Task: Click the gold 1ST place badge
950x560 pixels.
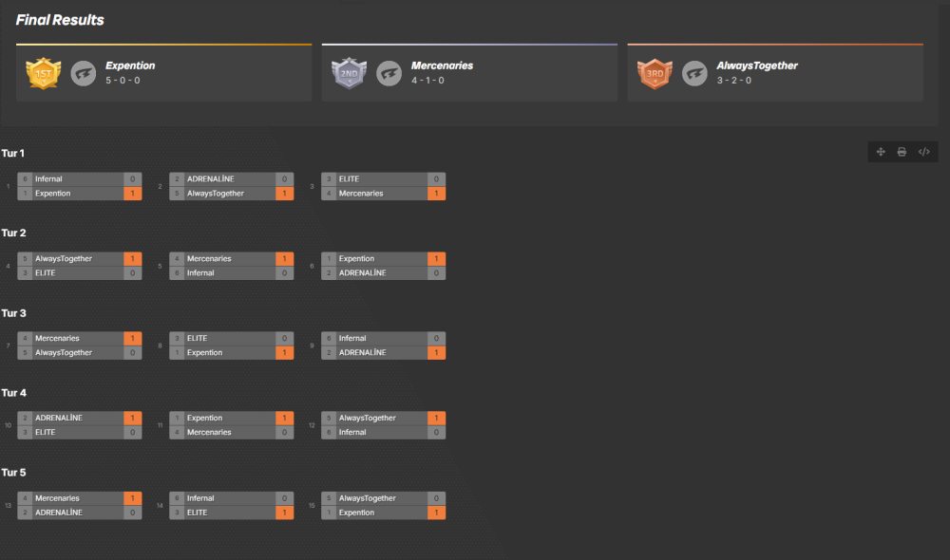Action: (x=43, y=73)
